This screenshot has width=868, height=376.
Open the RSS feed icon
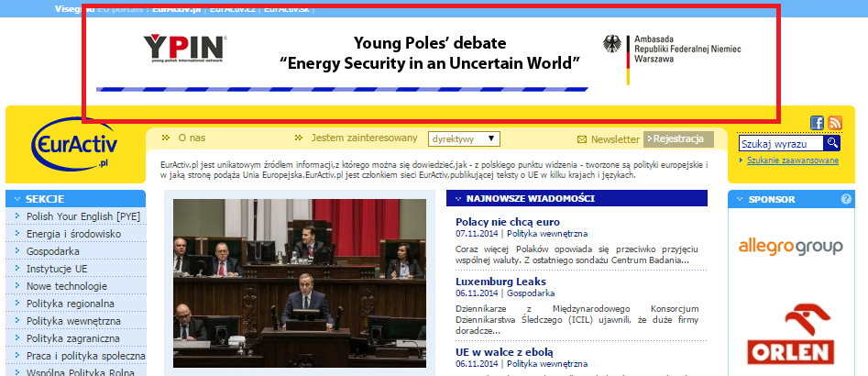click(835, 123)
